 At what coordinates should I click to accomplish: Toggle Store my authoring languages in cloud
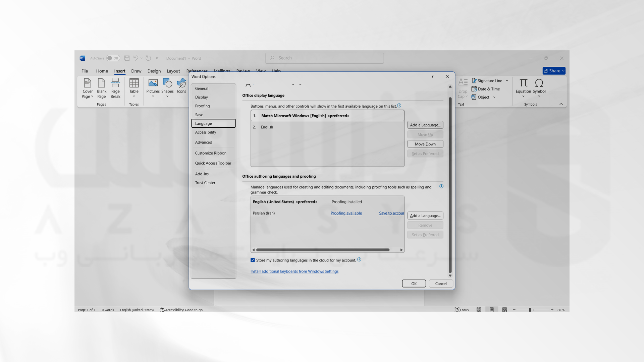point(253,260)
